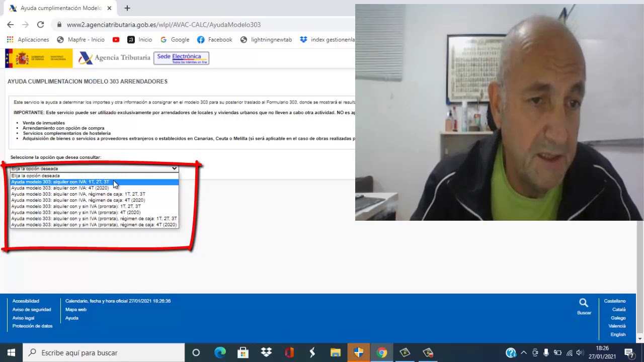Expand hidden icons in system tray
The height and width of the screenshot is (362, 644).
(523, 352)
